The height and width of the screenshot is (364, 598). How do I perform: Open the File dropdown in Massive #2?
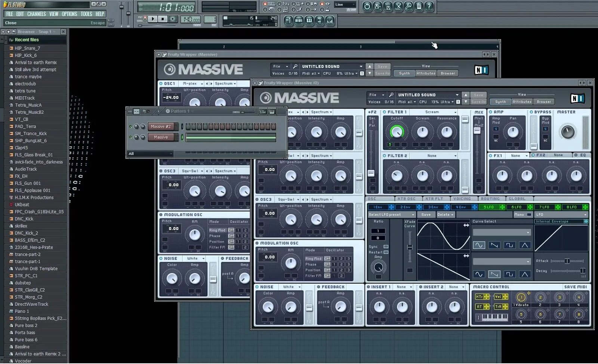point(376,95)
